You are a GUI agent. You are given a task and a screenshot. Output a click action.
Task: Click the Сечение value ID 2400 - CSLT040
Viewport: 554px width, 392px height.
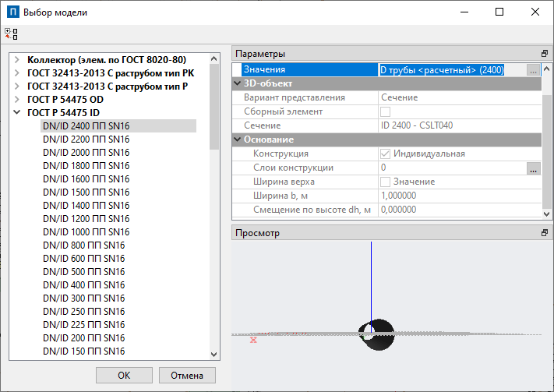[x=460, y=125]
